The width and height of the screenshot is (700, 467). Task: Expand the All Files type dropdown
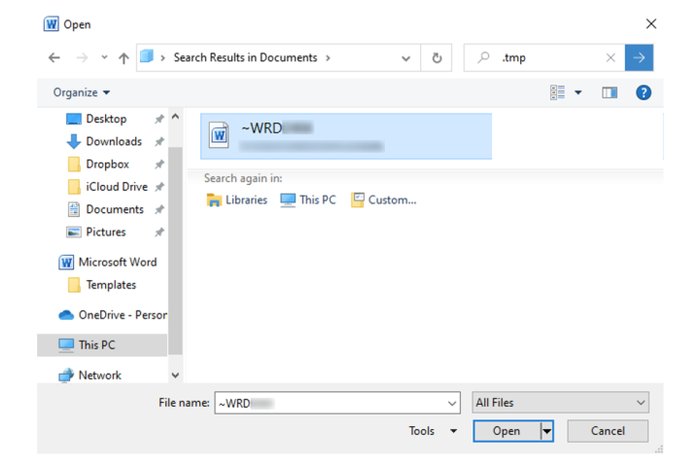(641, 402)
